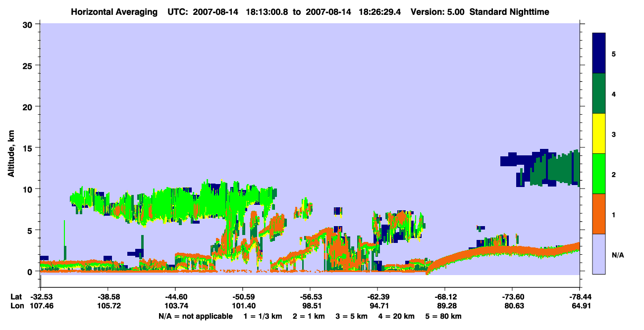The height and width of the screenshot is (330, 644).
Task: Click latitude value -68.12
Action: tap(445, 297)
